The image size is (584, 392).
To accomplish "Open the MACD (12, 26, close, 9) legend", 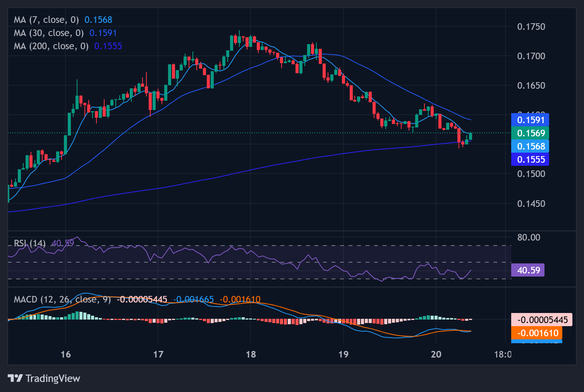I will coord(62,299).
